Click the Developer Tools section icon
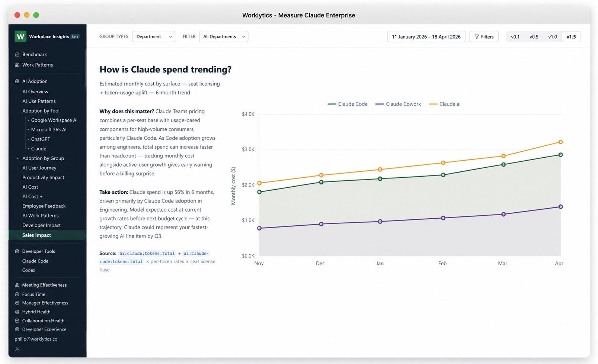The image size is (598, 364). tap(17, 251)
